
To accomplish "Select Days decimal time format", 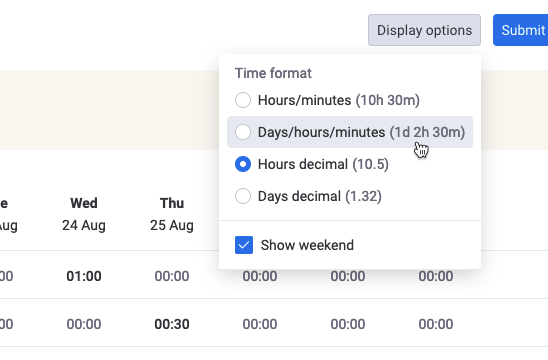I will (x=243, y=196).
